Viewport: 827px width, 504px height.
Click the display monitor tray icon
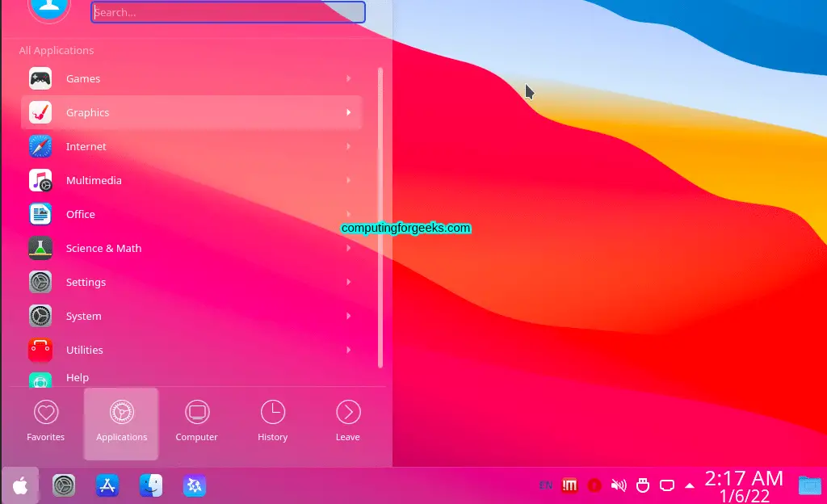pos(666,485)
